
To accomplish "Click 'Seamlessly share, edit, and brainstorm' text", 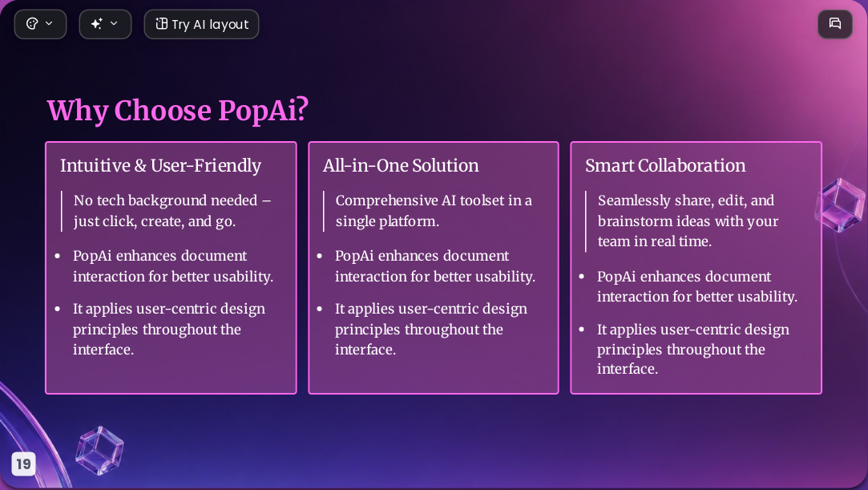I will click(688, 221).
